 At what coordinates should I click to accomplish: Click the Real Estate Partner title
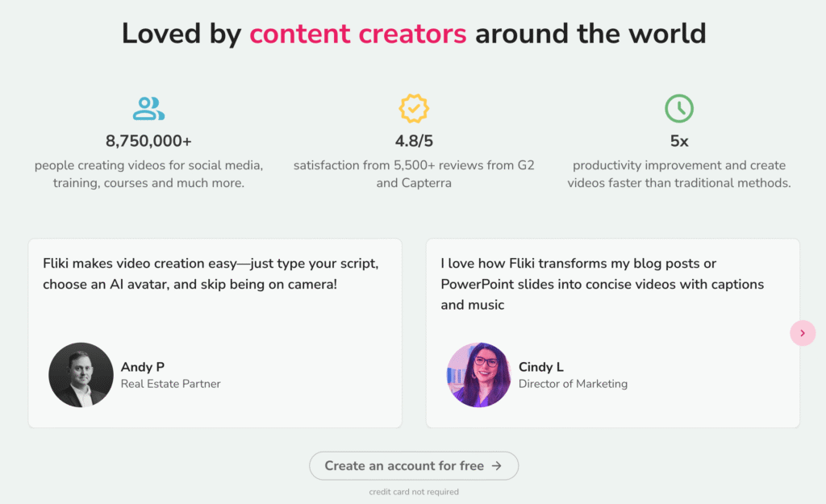point(171,384)
